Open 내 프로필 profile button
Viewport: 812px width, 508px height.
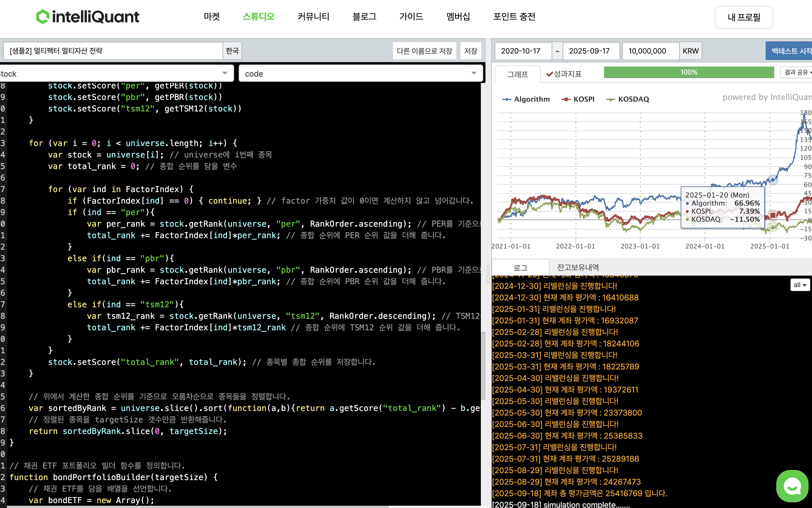(x=743, y=17)
